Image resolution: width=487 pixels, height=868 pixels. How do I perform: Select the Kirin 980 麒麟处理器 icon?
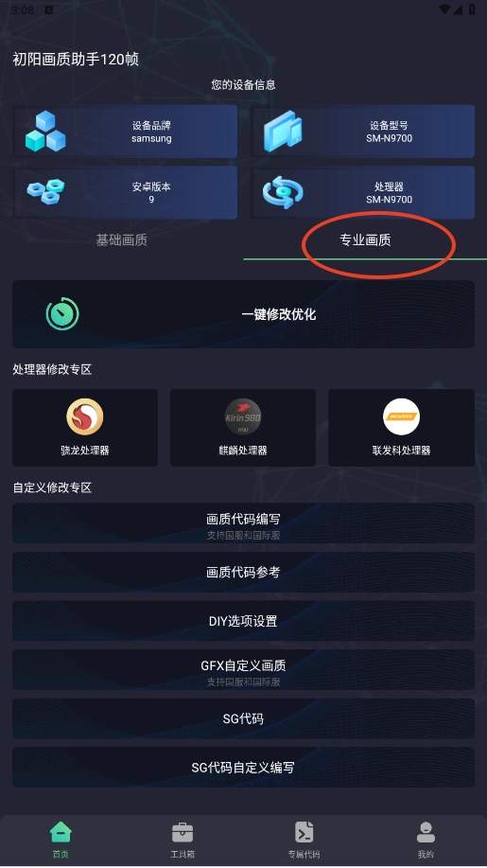point(243,416)
